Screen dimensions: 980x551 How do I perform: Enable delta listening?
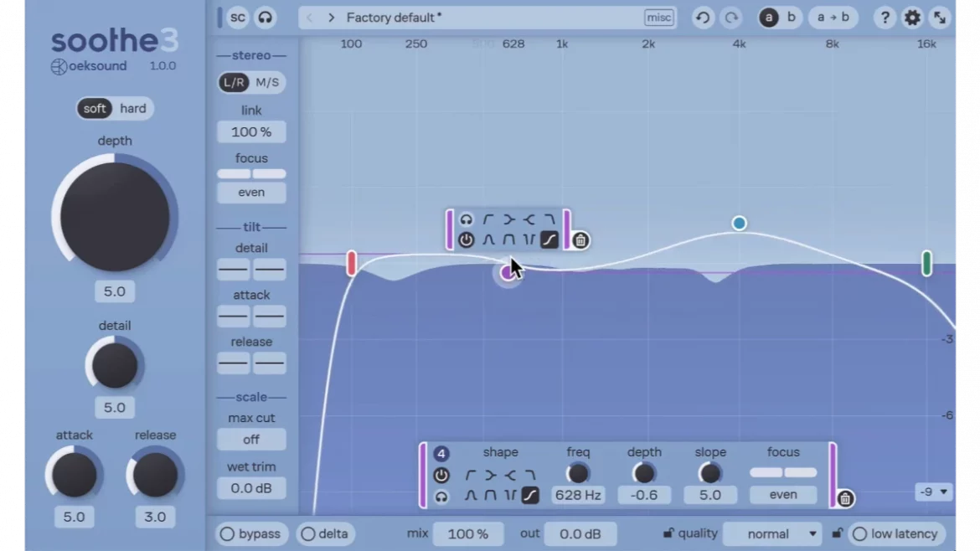(324, 534)
